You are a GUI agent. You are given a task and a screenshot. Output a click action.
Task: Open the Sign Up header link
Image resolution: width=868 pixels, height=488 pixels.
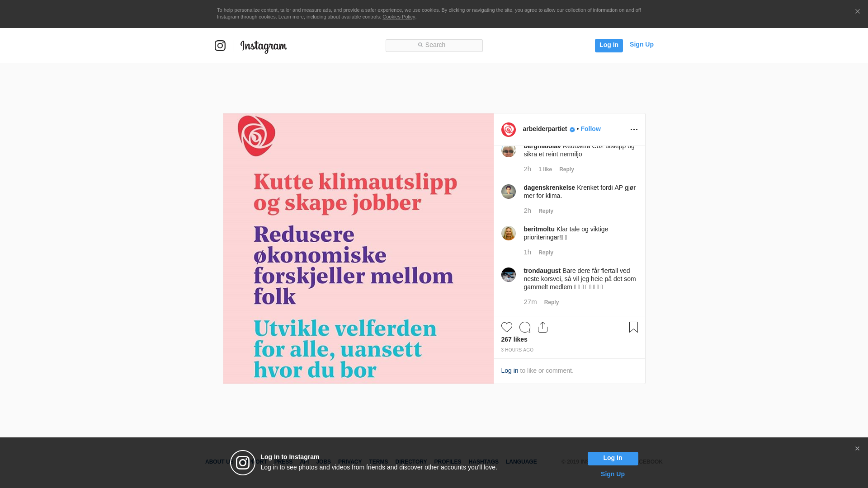pos(641,44)
